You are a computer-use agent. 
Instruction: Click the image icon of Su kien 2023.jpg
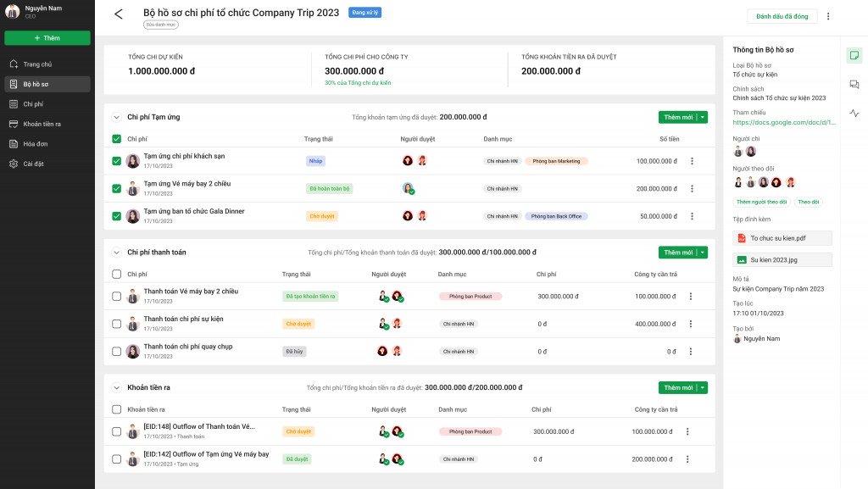[742, 260]
